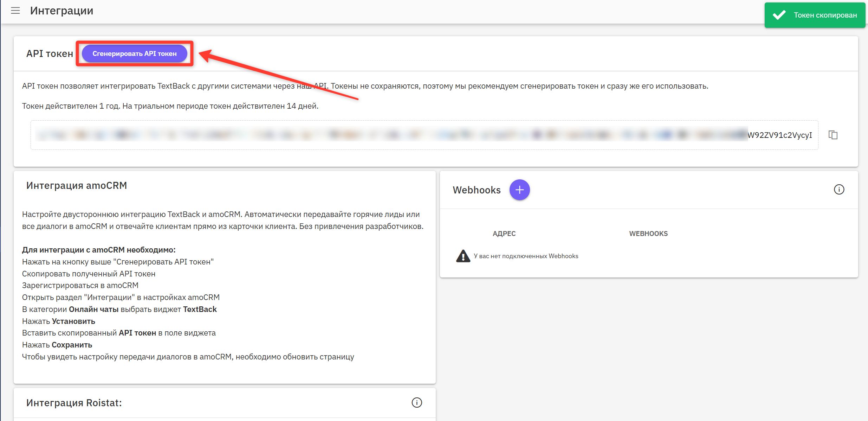Select the "Интеграция amoCRM" heading
This screenshot has width=868, height=421.
pos(77,185)
